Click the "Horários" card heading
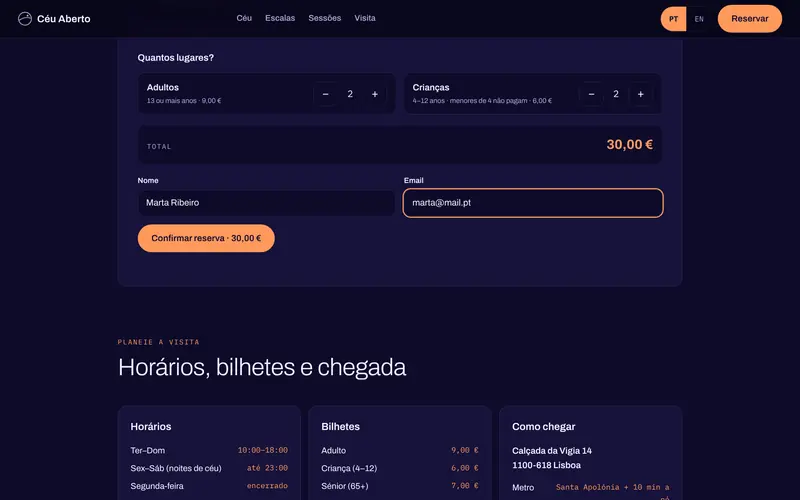The image size is (800, 500). coord(151,427)
